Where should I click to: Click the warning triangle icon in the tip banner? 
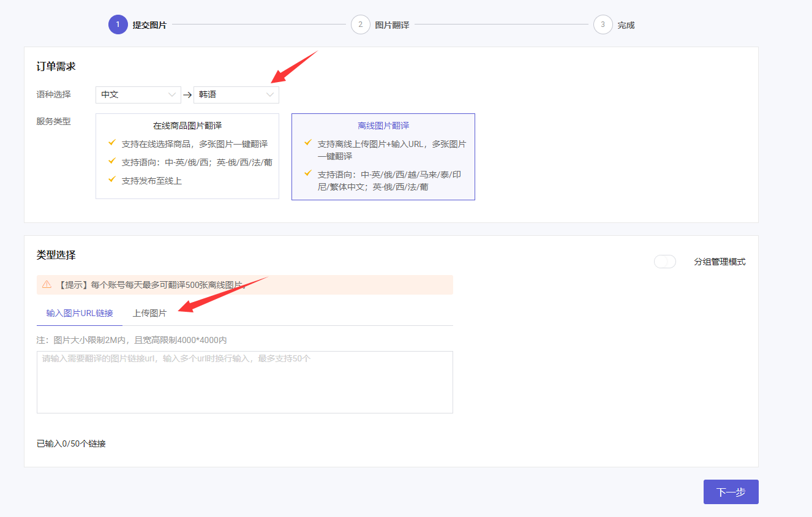tap(47, 284)
